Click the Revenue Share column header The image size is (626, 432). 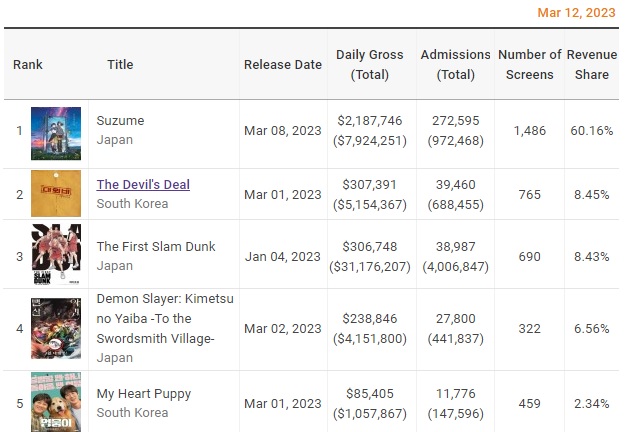click(591, 64)
